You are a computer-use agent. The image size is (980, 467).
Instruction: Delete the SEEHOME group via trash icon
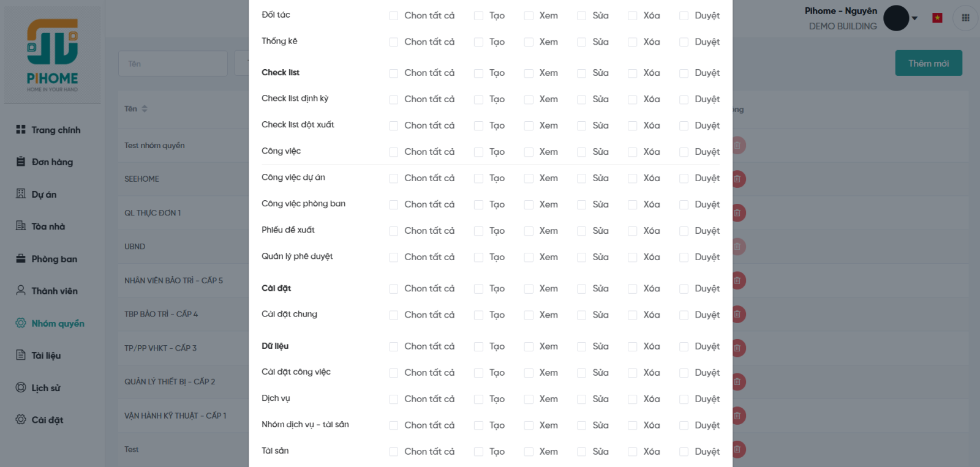coord(737,179)
